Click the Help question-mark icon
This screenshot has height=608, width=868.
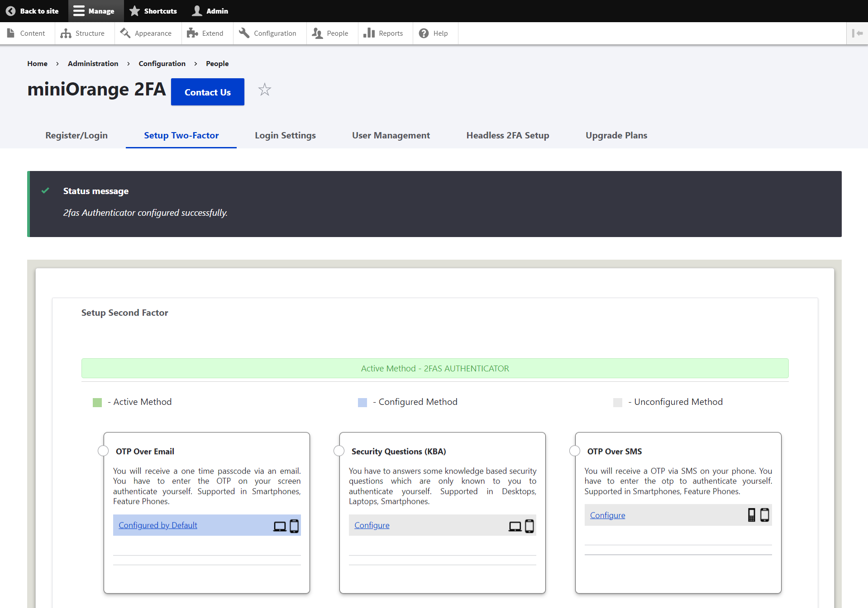[x=424, y=33]
